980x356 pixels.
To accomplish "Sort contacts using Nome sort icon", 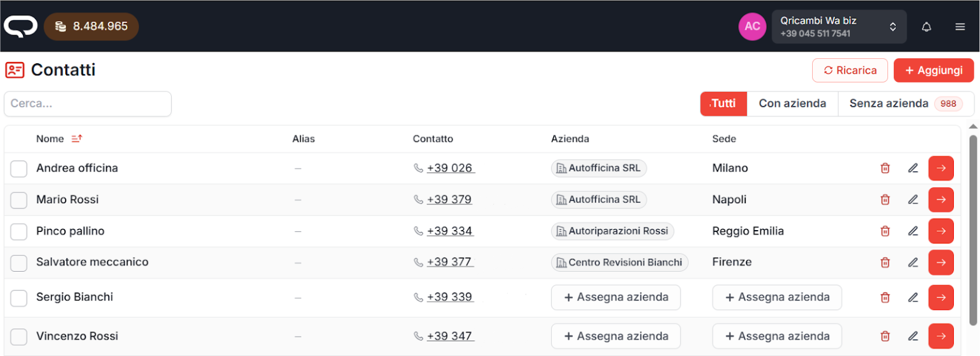I will pos(77,139).
